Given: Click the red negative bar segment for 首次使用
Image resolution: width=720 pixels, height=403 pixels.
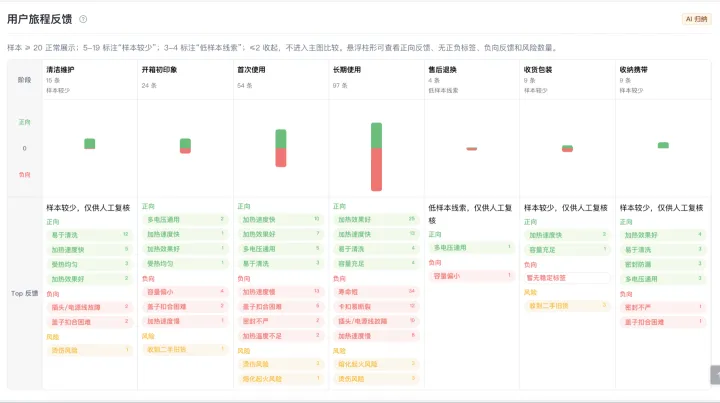Looking at the screenshot, I should 281,157.
